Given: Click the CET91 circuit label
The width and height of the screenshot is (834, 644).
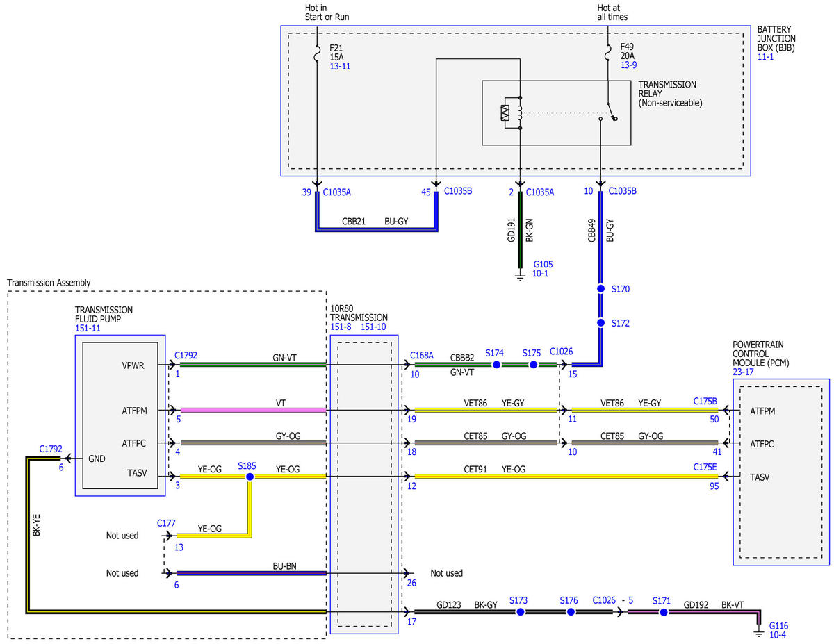Looking at the screenshot, I should [477, 469].
